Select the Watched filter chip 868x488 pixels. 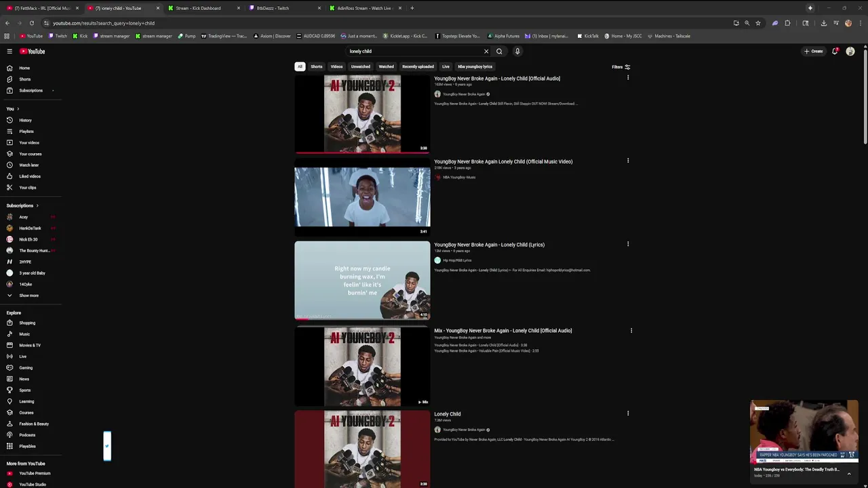[386, 66]
